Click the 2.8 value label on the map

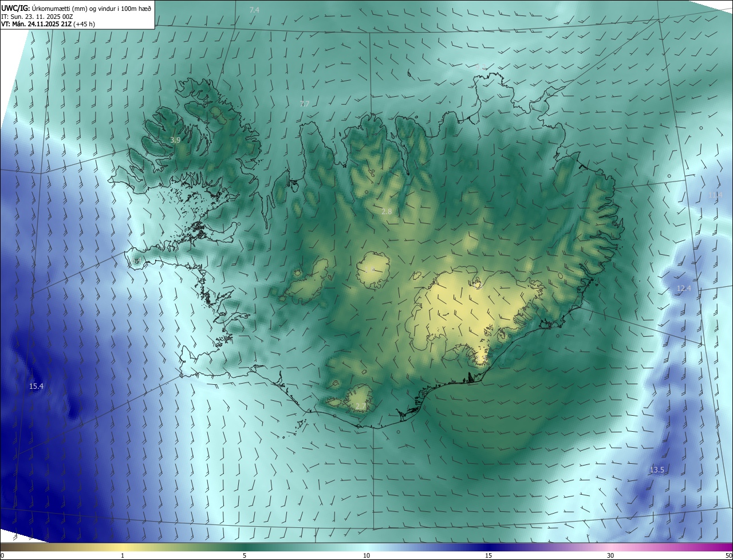click(387, 211)
